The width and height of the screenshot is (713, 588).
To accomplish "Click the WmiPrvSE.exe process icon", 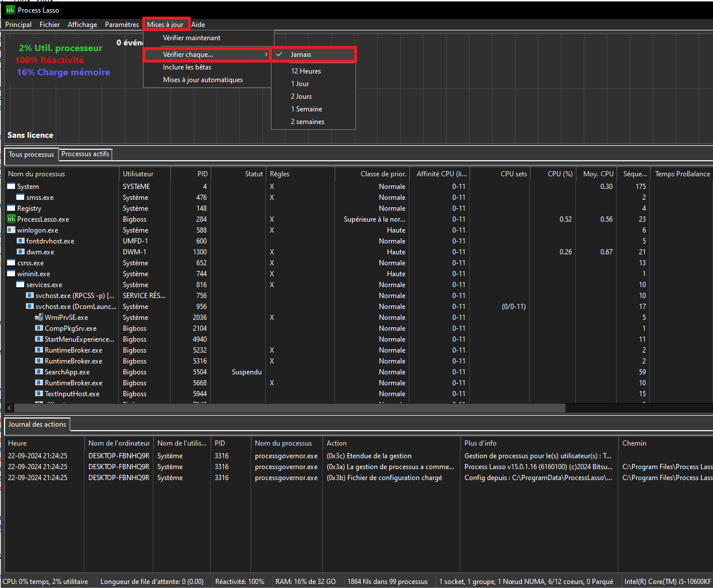I will click(39, 318).
